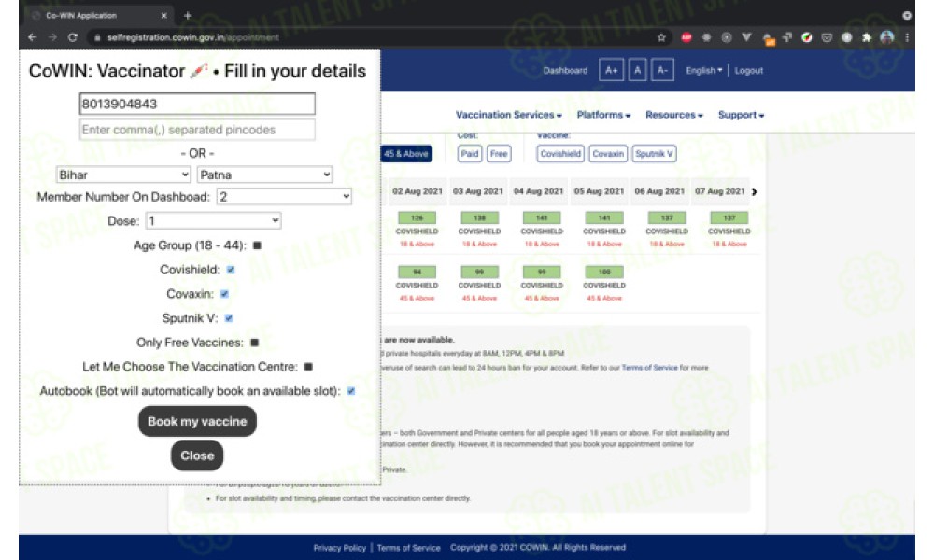Select the 126 slot on 02 Aug
934x560 pixels.
point(417,217)
